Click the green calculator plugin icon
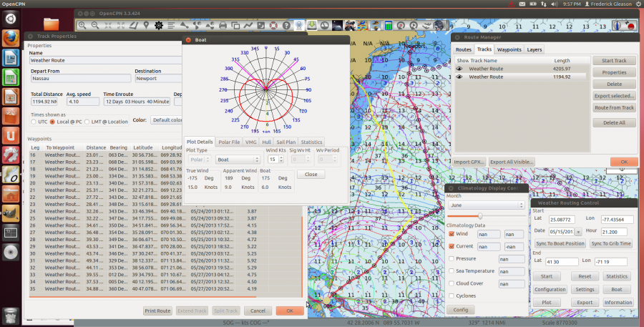 click(388, 26)
